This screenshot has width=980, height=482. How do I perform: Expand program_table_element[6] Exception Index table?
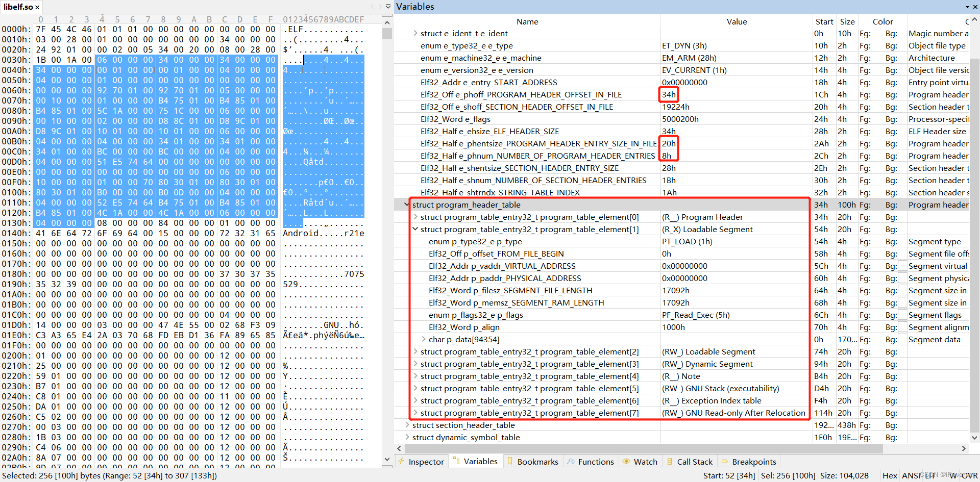415,400
